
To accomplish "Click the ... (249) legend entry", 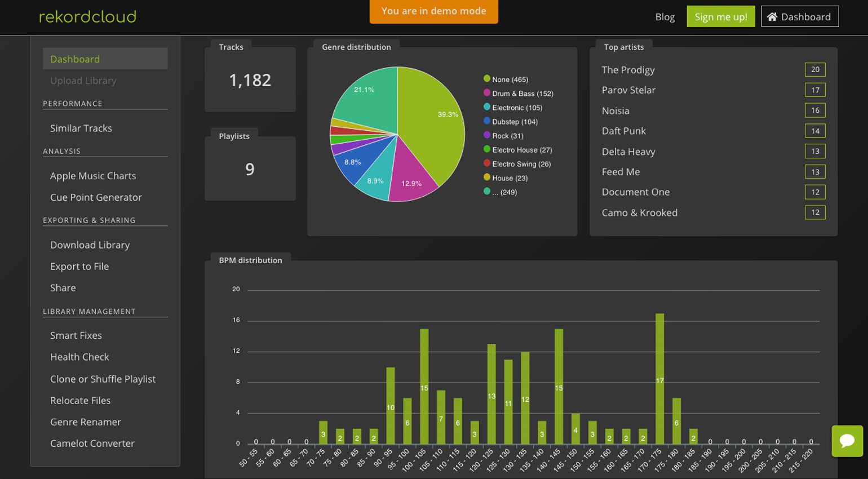I will pyautogui.click(x=501, y=192).
